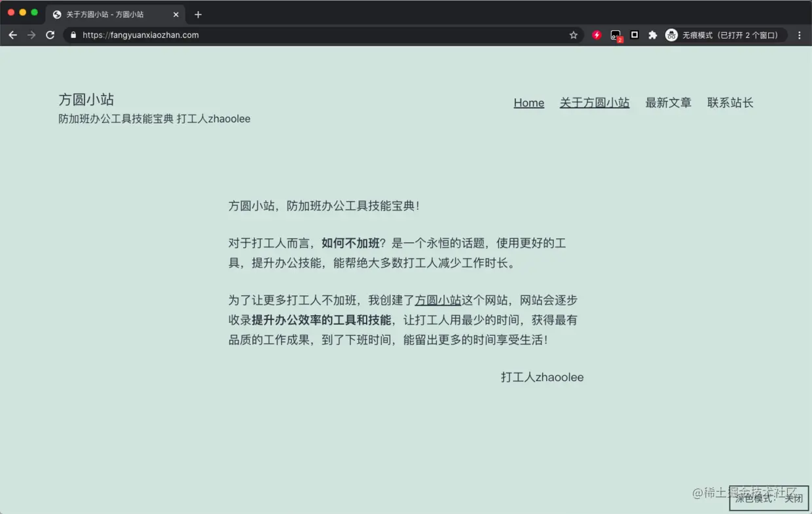Click the green maximize traffic light
812x514 pixels.
(34, 12)
